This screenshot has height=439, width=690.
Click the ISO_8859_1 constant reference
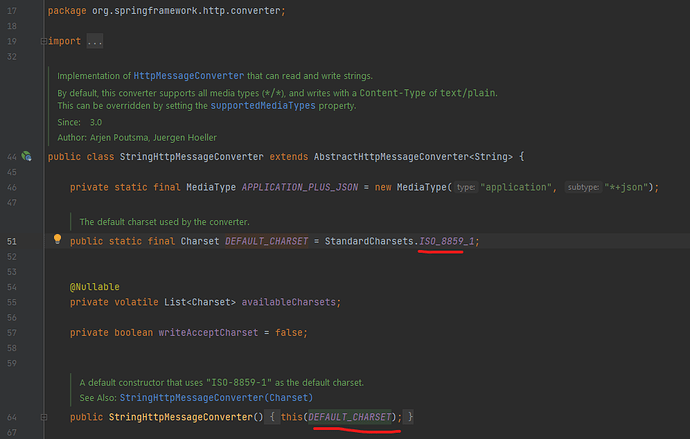click(x=446, y=241)
